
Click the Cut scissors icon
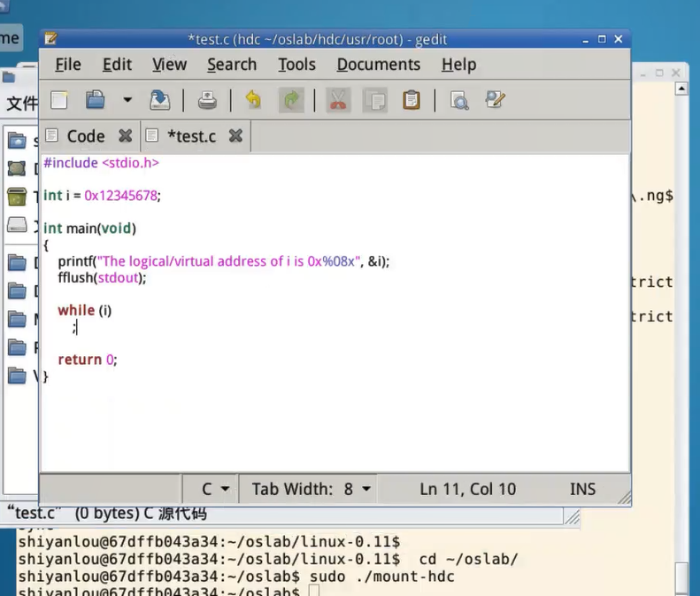click(x=338, y=100)
